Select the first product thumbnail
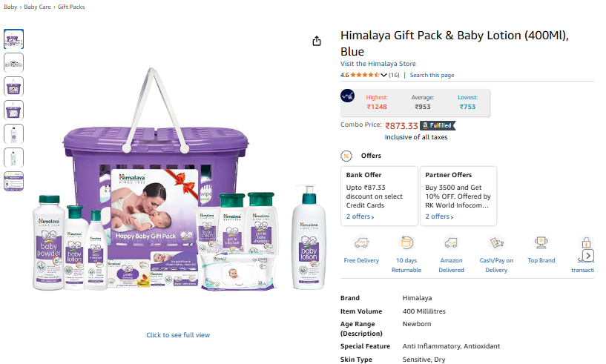606x364 pixels. pos(14,39)
